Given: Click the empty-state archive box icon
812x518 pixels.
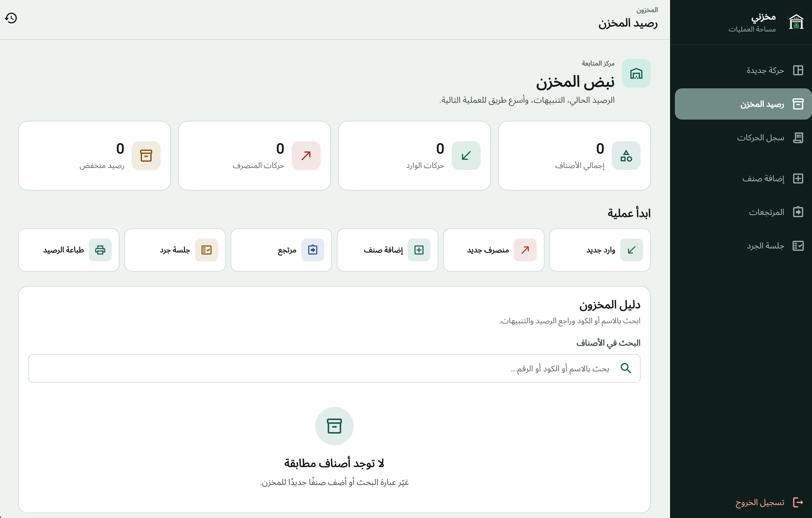Looking at the screenshot, I should 334,426.
